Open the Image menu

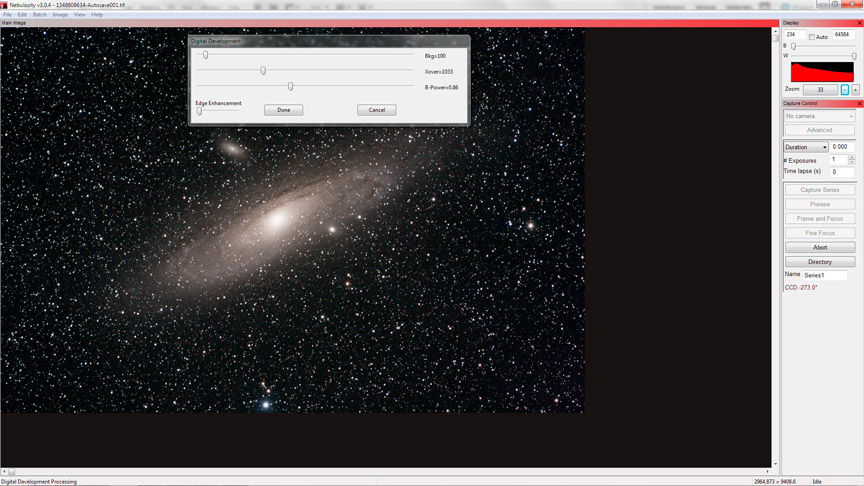[60, 15]
